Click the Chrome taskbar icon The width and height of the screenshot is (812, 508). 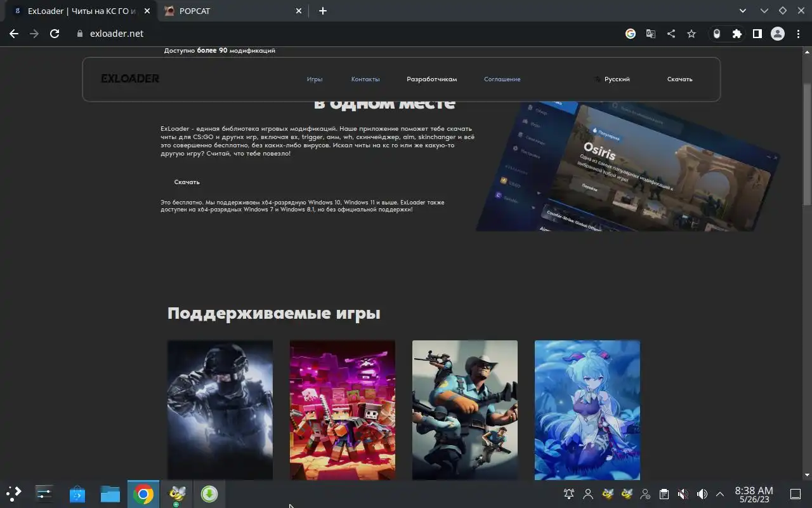pyautogui.click(x=143, y=493)
